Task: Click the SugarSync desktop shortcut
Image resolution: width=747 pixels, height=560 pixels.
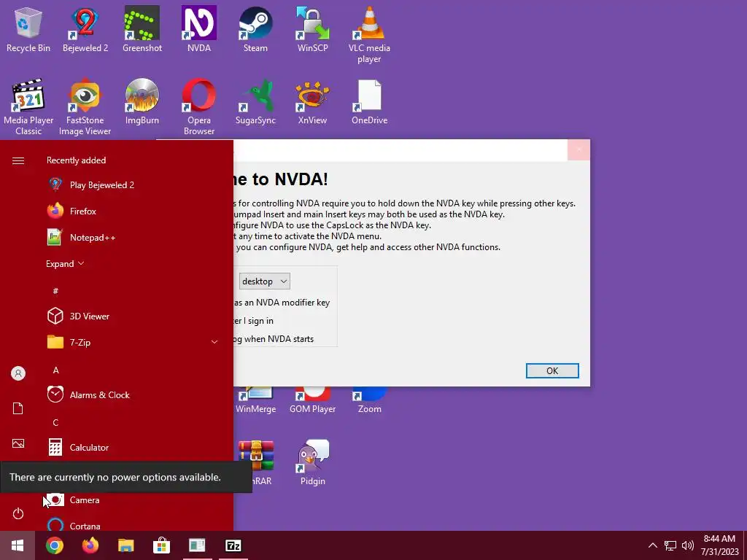Action: [x=255, y=102]
